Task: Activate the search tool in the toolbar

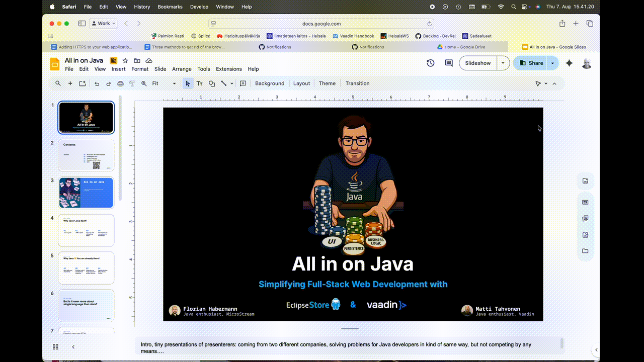Action: coord(58,83)
